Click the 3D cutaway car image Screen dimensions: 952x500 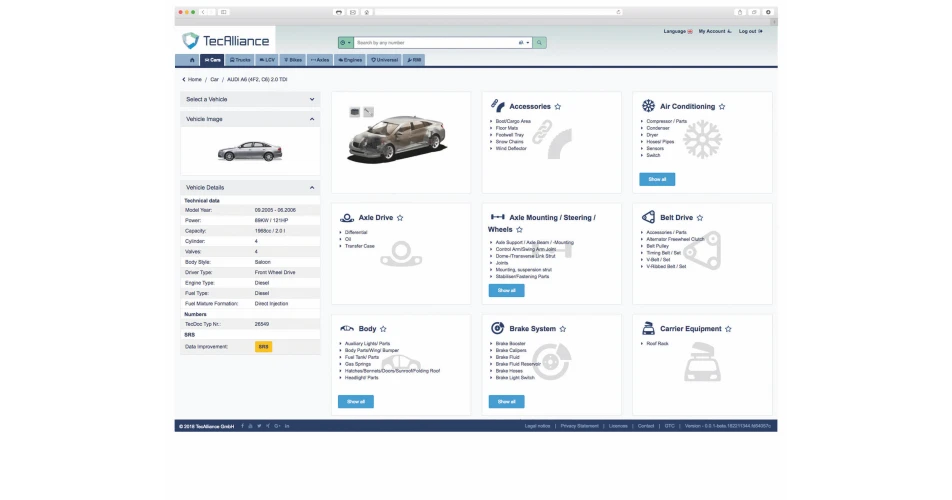click(x=399, y=139)
